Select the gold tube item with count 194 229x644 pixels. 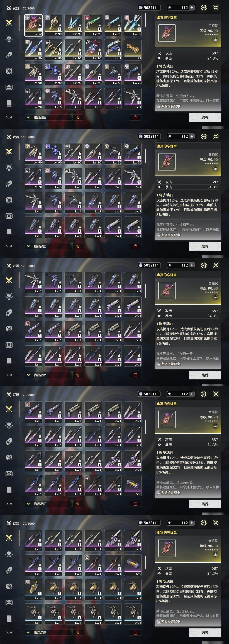133,50
